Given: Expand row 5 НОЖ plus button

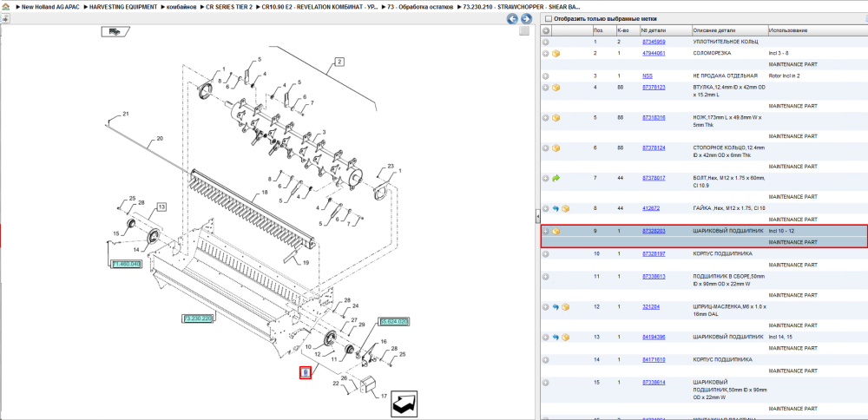Looking at the screenshot, I should tap(546, 118).
